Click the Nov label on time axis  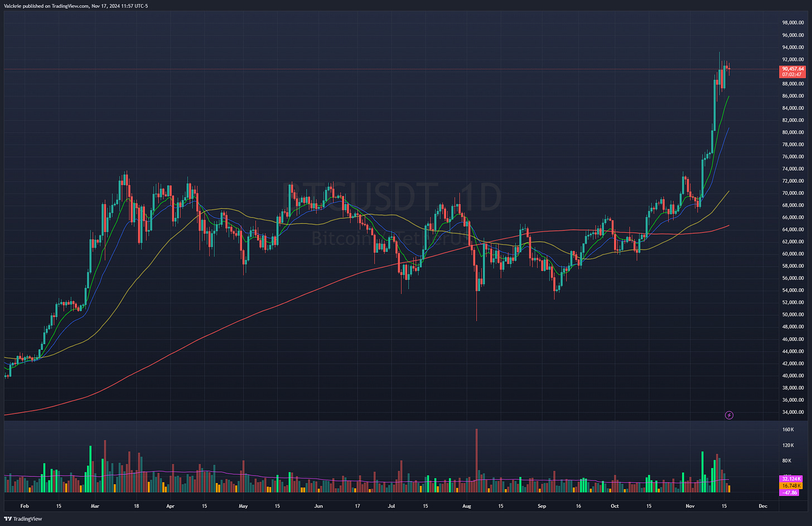[690, 506]
